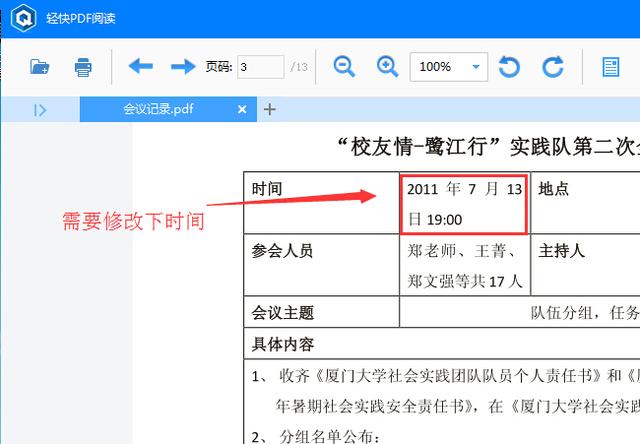Viewport: 640px width, 444px height.
Task: Click the 会议主题 label cell
Action: point(321,312)
